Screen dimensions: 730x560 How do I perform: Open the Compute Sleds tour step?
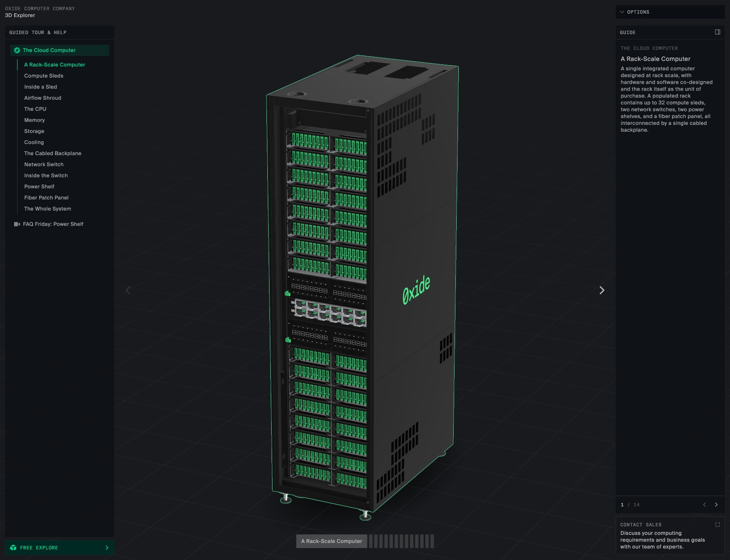point(43,76)
